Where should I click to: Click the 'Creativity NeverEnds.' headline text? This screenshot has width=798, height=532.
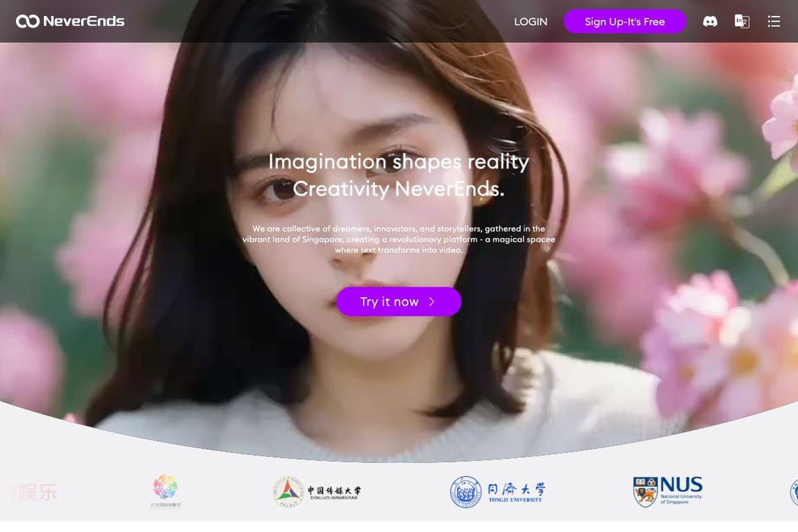(x=398, y=189)
